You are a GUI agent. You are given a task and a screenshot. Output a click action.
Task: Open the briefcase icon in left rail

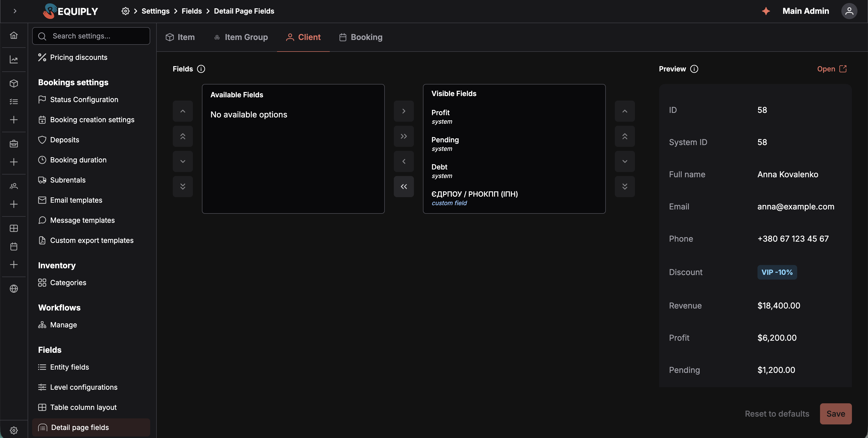[14, 144]
